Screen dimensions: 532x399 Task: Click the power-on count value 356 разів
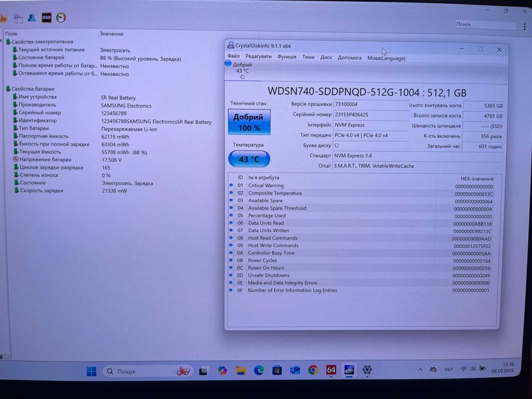(x=482, y=136)
